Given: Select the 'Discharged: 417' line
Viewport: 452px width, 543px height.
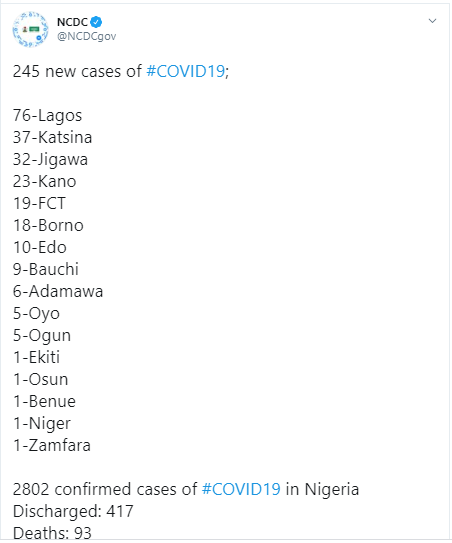Looking at the screenshot, I should coord(73,513).
